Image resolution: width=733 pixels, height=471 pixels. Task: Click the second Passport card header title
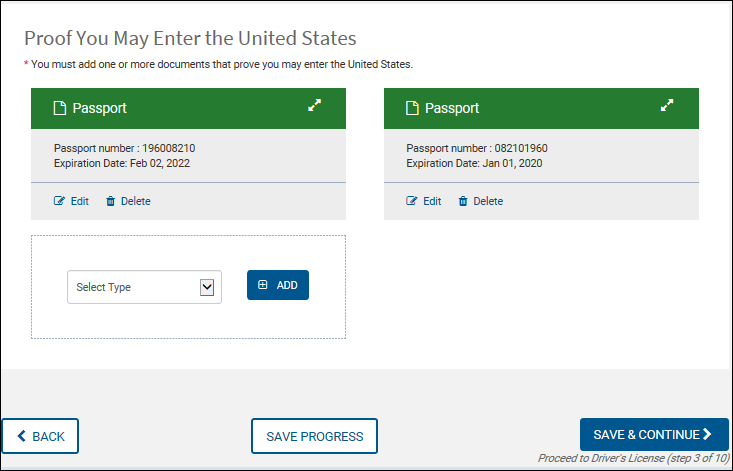tap(452, 108)
